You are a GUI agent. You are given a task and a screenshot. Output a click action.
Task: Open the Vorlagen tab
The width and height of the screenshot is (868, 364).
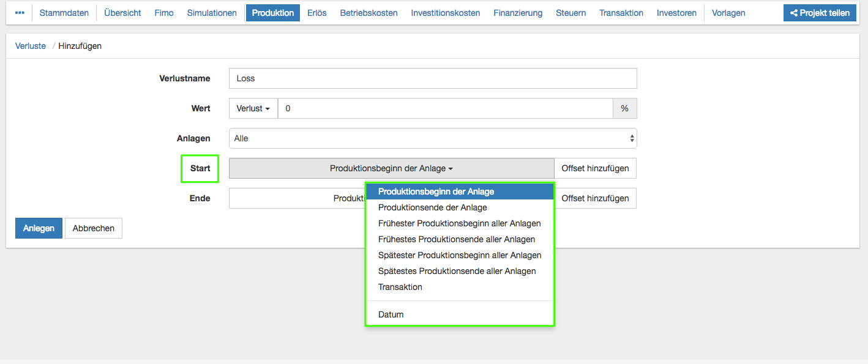click(x=728, y=13)
